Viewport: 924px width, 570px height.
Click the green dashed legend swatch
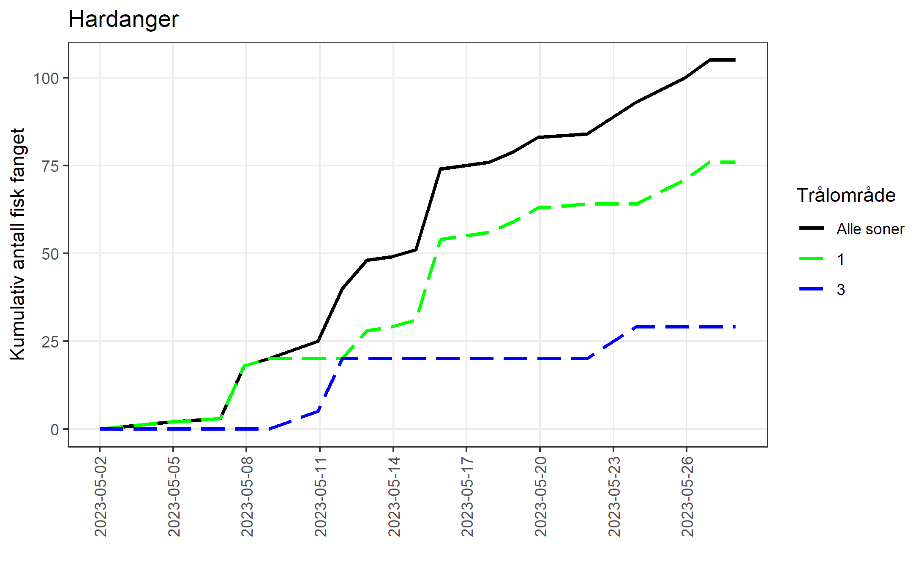click(812, 258)
